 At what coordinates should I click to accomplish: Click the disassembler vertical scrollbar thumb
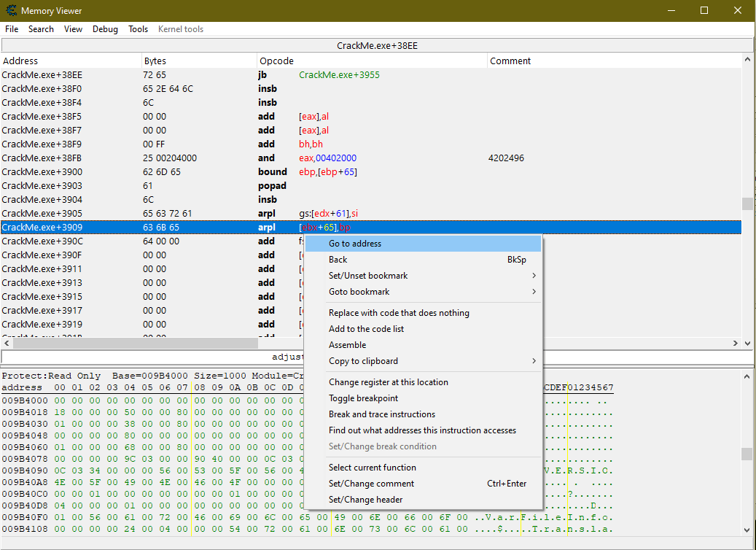click(747, 204)
